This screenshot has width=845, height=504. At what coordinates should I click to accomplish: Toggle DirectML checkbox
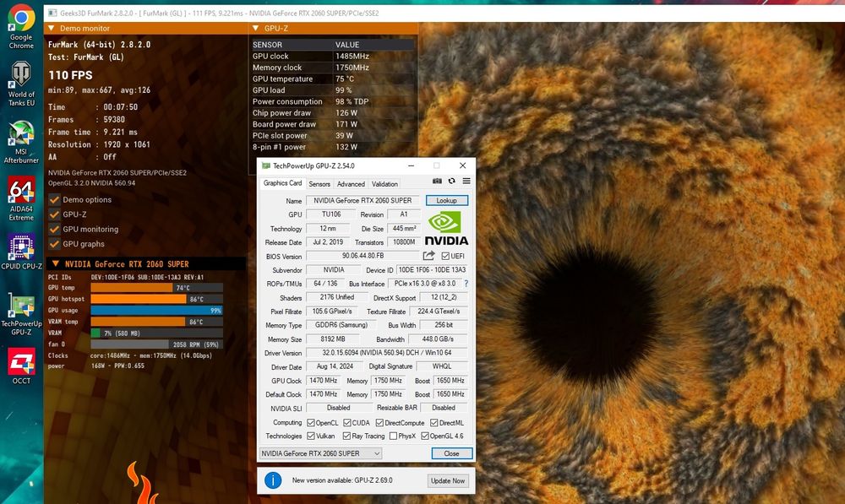[x=433, y=423]
